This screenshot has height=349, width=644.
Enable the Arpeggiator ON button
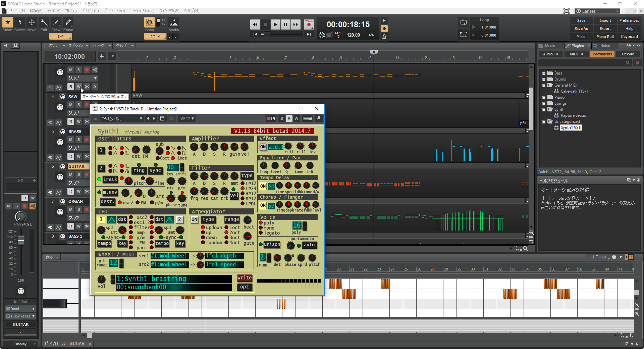[195, 219]
